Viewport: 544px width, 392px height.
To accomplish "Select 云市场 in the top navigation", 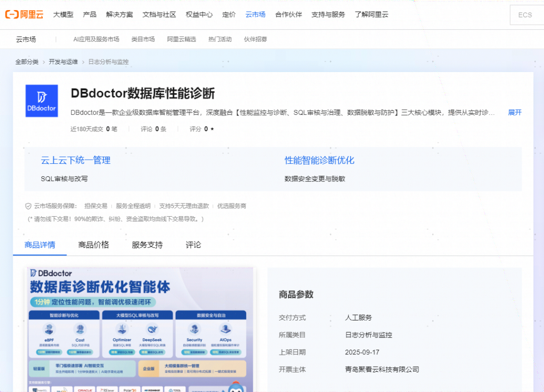I will pos(255,15).
